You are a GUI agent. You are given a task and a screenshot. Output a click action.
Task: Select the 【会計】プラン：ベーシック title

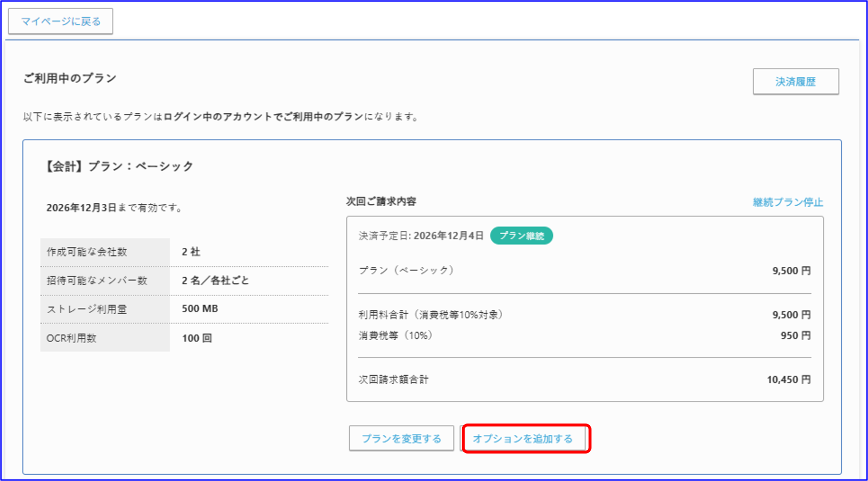tap(119, 166)
